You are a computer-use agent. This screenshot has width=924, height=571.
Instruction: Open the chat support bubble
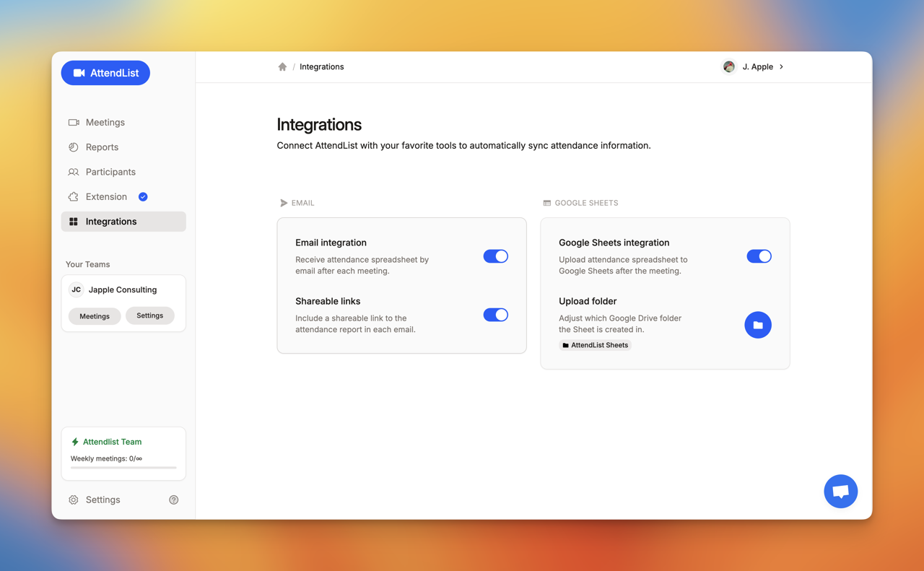pos(840,492)
